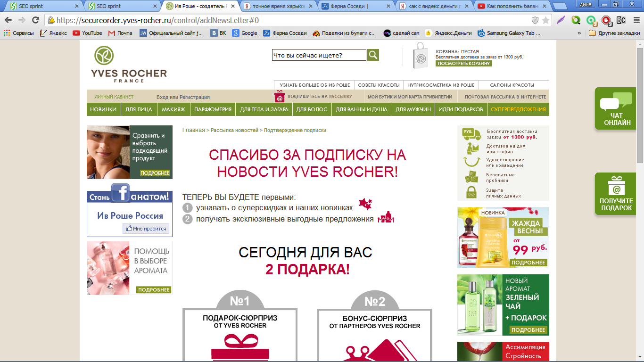The height and width of the screenshot is (362, 644).
Task: Open ПАРФЮМЕРИЯ menu item
Action: click(x=213, y=109)
